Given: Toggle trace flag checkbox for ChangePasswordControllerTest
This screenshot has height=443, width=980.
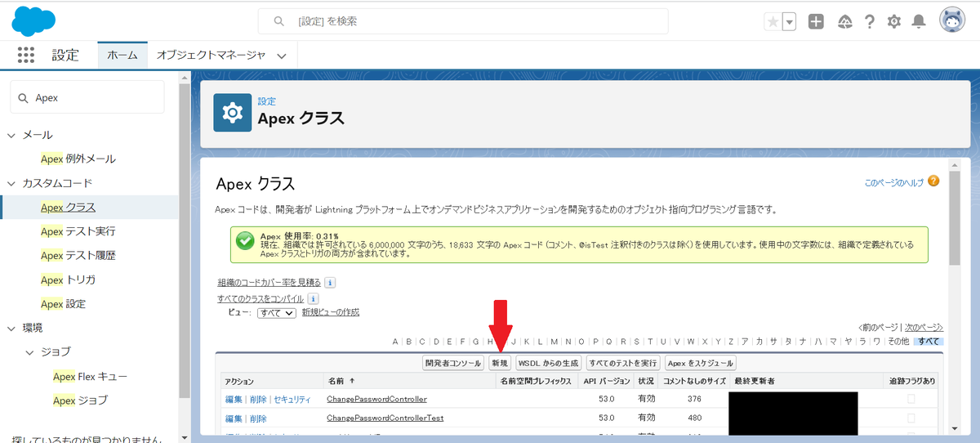Looking at the screenshot, I should (x=911, y=418).
